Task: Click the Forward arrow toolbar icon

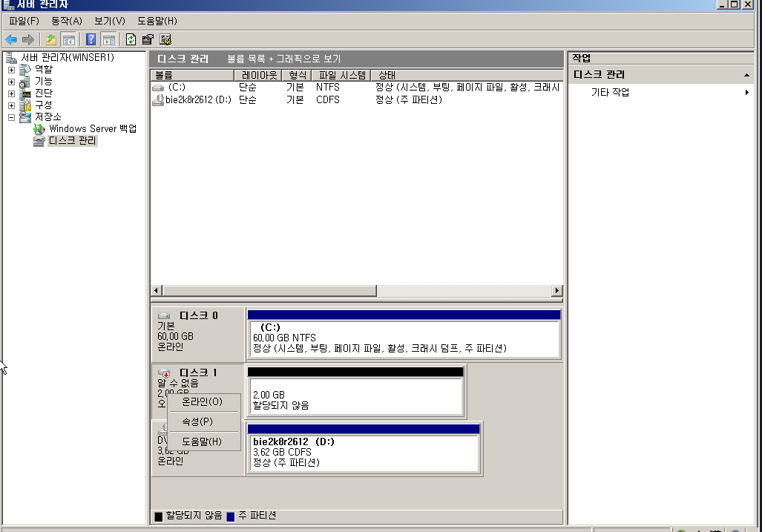Action: tap(28, 39)
